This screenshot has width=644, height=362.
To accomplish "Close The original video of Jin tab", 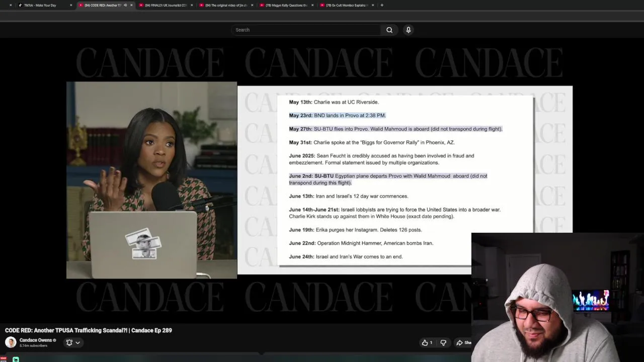I will point(252,5).
